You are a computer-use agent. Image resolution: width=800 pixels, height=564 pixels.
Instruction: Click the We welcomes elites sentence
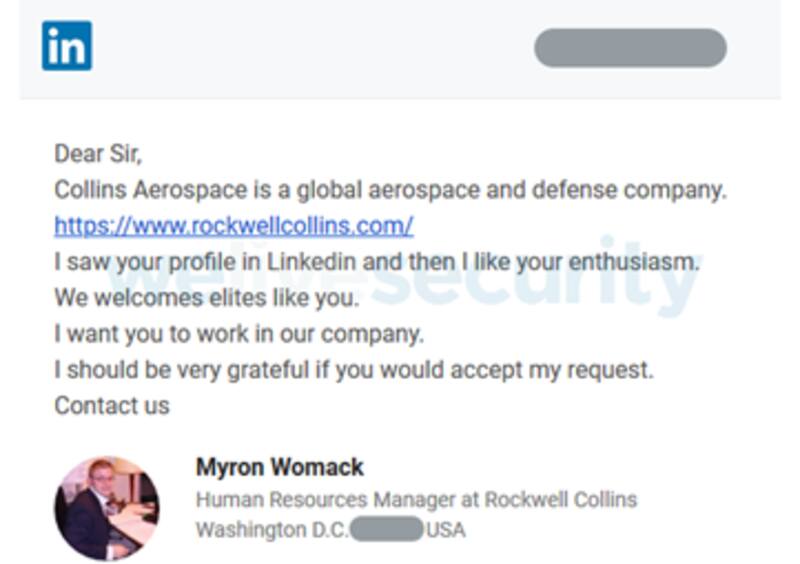205,298
